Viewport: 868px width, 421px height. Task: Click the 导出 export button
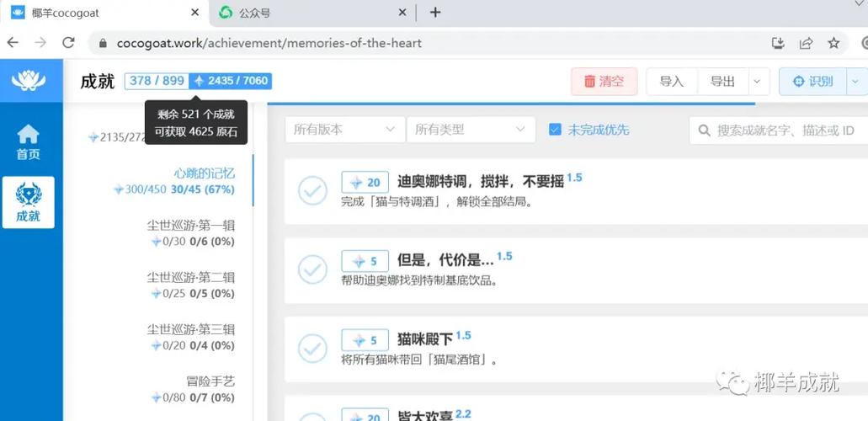[x=723, y=82]
